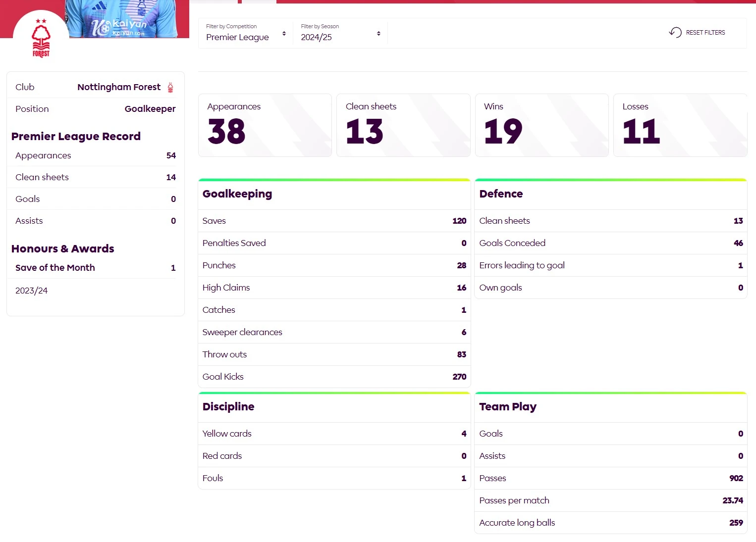Click the Team Play section heading
The image size is (756, 542).
click(x=508, y=407)
